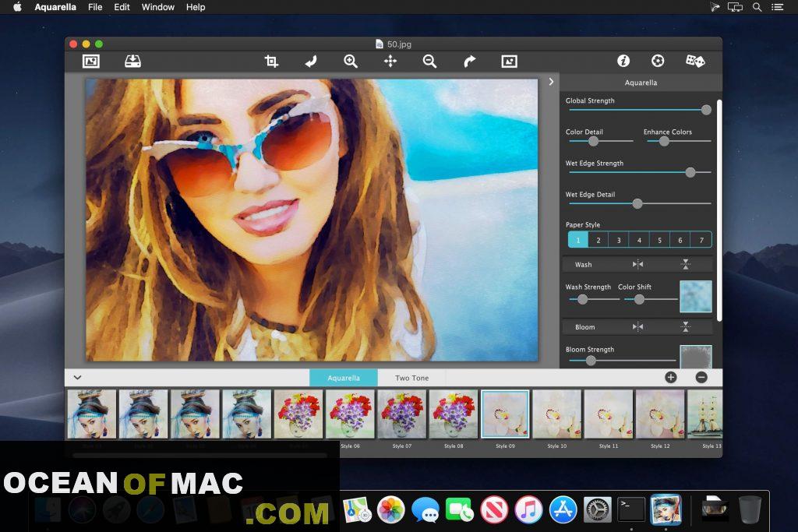Open the lifebuoy Help icon

point(658,61)
